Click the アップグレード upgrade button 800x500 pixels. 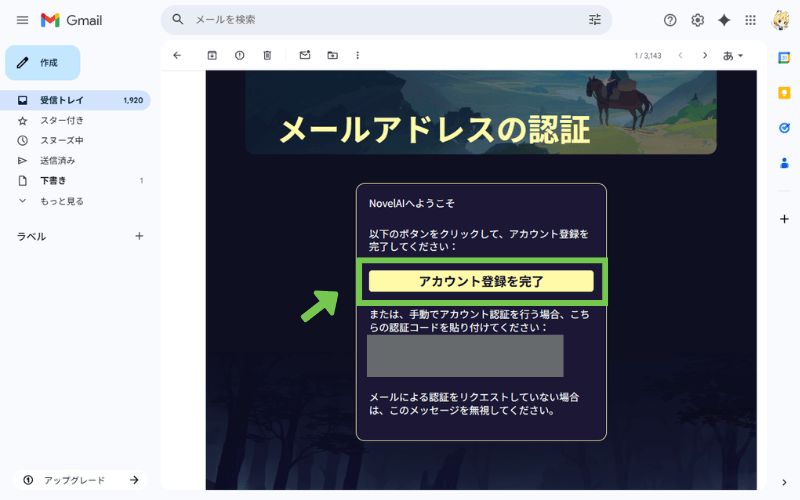(x=80, y=480)
